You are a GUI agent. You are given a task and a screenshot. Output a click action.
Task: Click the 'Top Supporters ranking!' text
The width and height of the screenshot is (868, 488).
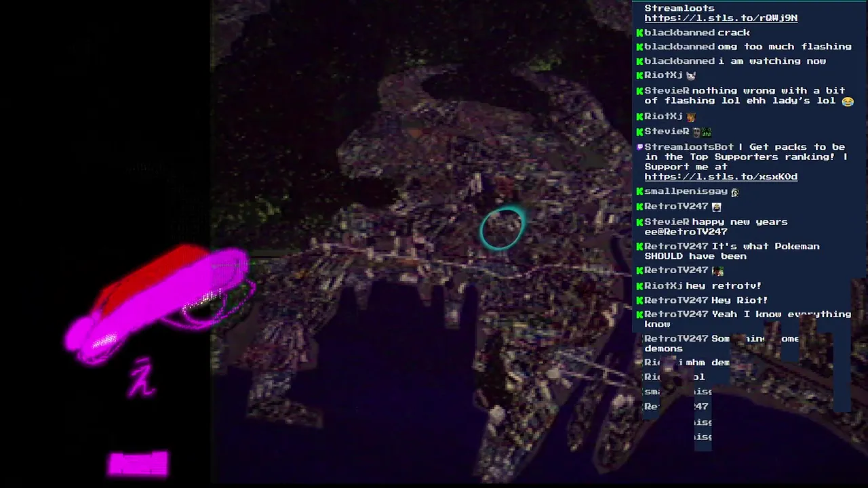(x=760, y=157)
